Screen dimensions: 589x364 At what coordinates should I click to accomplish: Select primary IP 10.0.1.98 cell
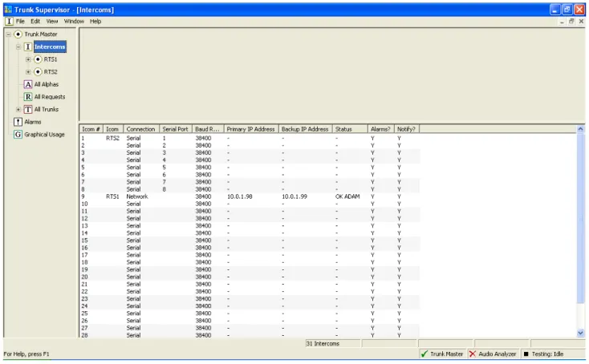(240, 196)
